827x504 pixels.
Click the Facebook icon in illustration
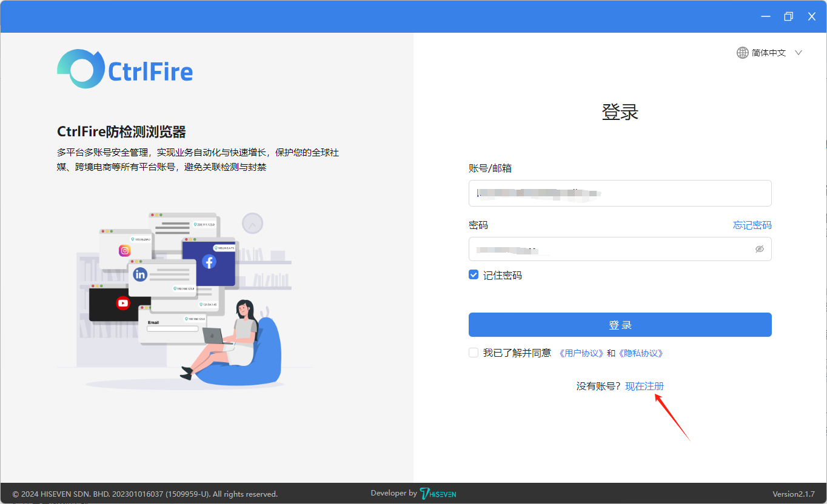(x=209, y=262)
